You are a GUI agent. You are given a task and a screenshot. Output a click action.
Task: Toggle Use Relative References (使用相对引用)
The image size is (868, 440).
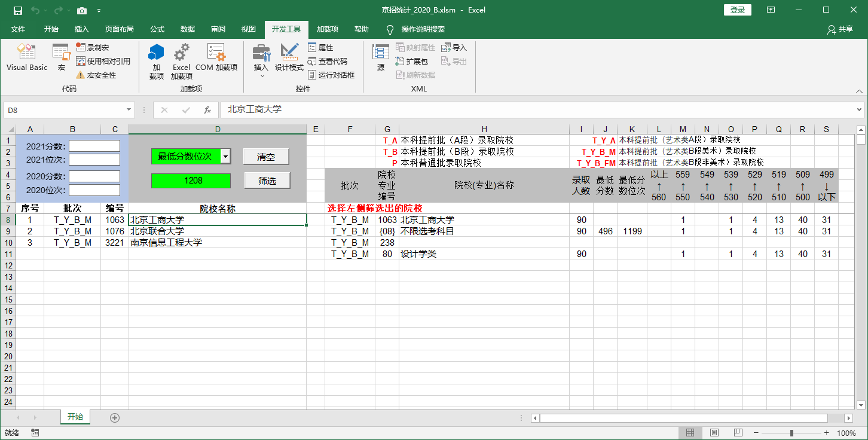(x=103, y=61)
